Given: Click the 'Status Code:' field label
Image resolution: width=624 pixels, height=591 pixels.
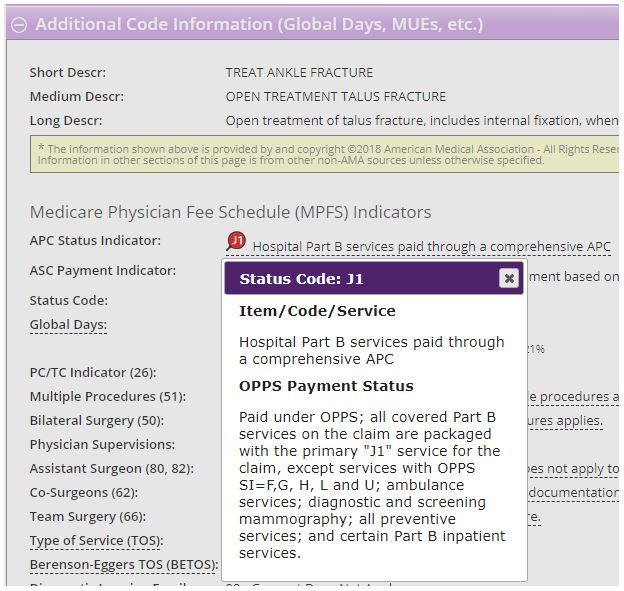Looking at the screenshot, I should click(x=69, y=300).
